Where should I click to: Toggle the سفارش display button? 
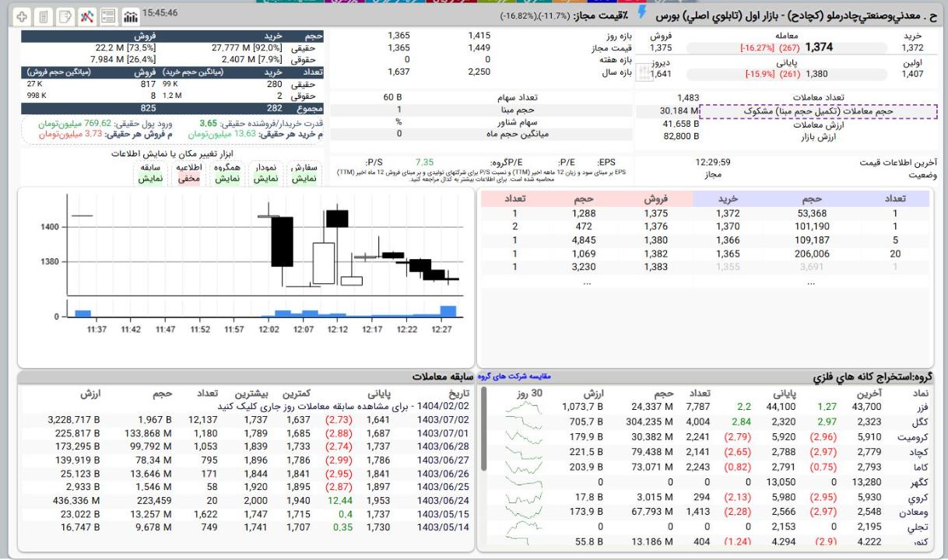304,173
